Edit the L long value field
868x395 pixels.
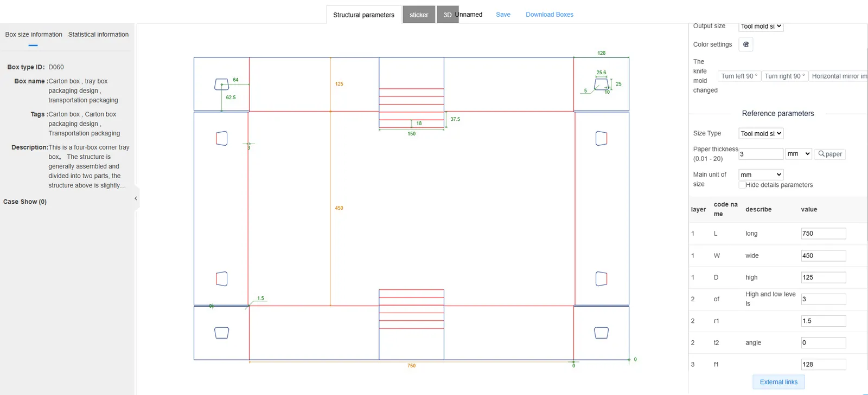tap(824, 234)
